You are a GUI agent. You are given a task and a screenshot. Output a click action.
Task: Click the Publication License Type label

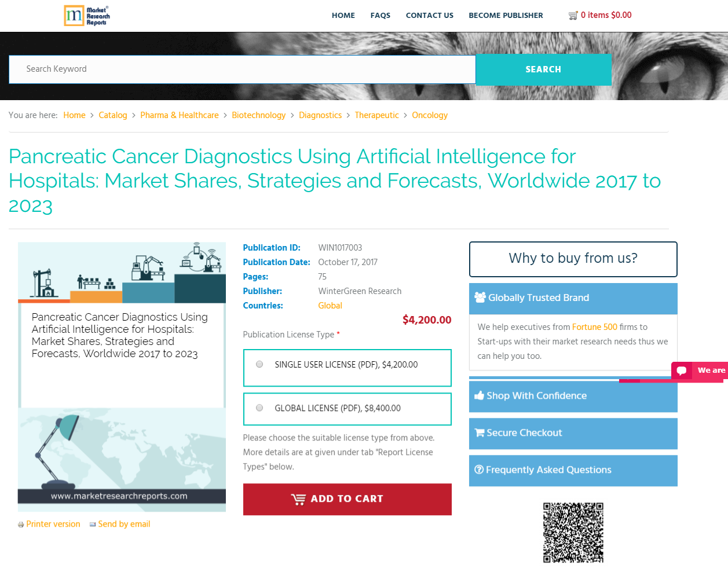pyautogui.click(x=288, y=335)
